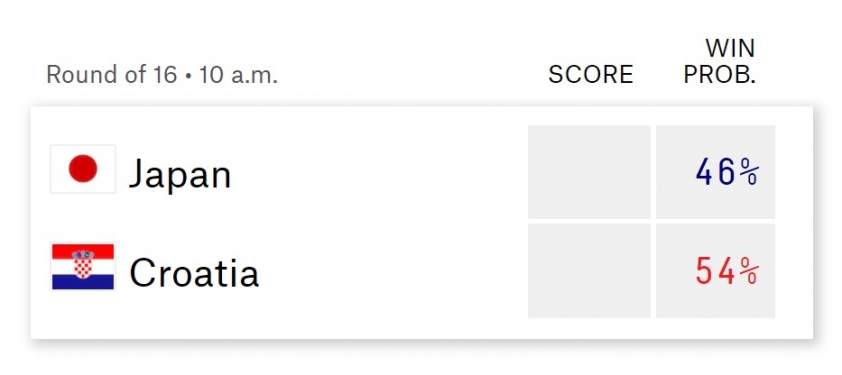Open the Croatia team name link

click(194, 272)
